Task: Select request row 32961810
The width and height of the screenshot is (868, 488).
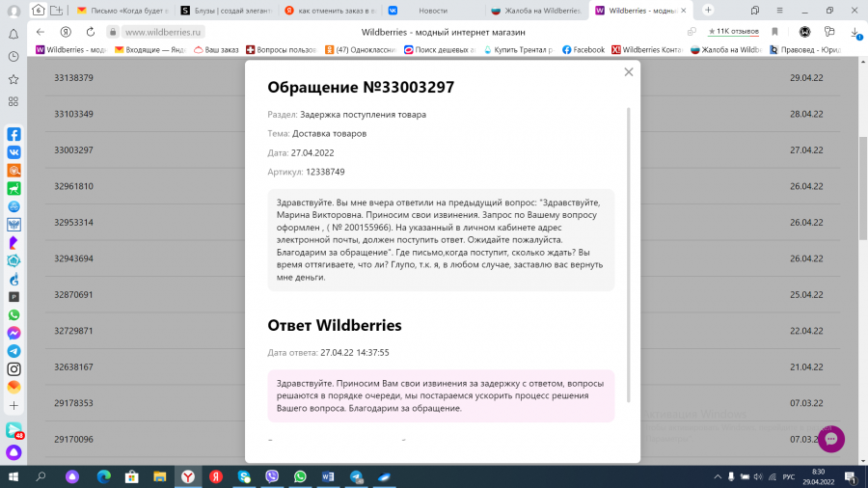Action: (73, 186)
